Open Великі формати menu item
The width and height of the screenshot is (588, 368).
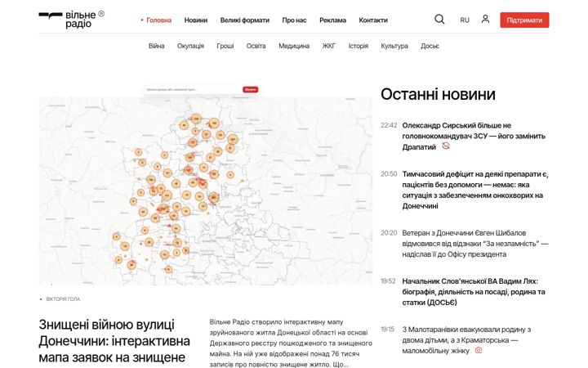[x=244, y=20]
